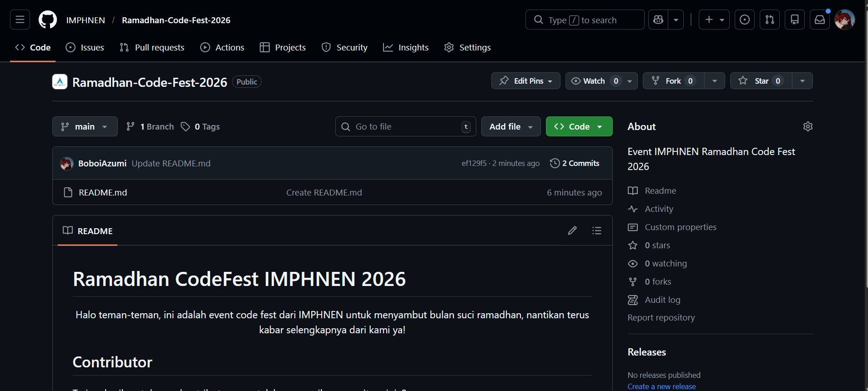View the Security tab
The image size is (868, 391).
point(344,47)
